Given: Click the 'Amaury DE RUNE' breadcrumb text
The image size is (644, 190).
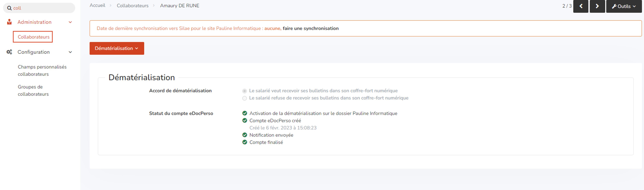Looking at the screenshot, I should [179, 6].
